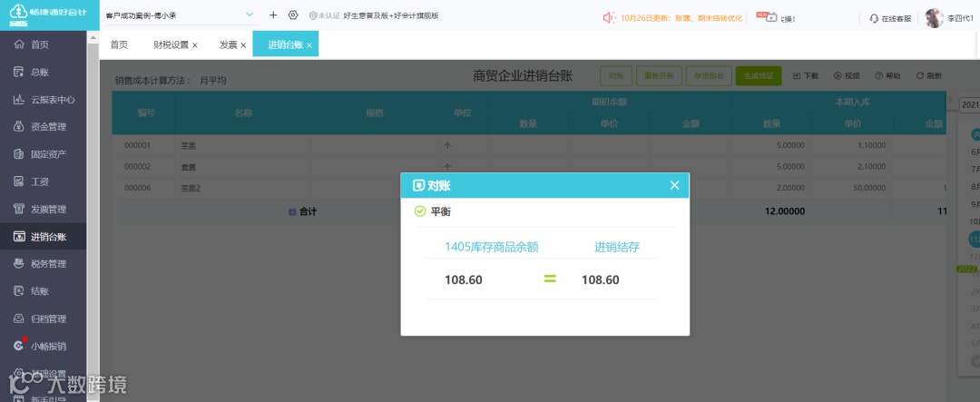
Task: Click the 对账 button
Action: coord(616,75)
